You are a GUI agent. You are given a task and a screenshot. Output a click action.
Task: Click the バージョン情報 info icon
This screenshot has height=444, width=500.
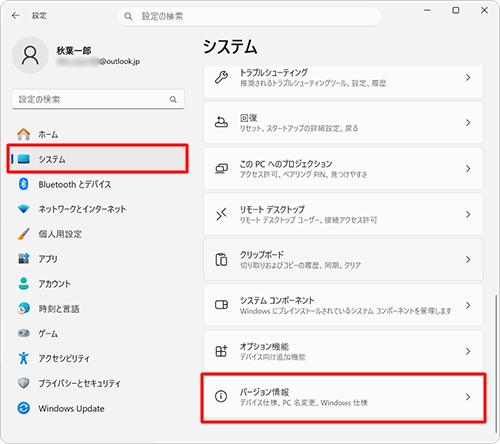point(221,396)
